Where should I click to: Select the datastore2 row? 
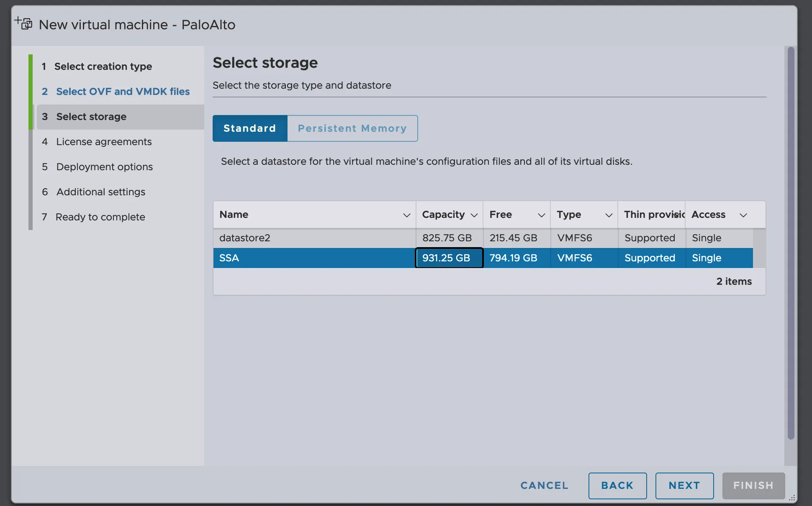point(314,238)
